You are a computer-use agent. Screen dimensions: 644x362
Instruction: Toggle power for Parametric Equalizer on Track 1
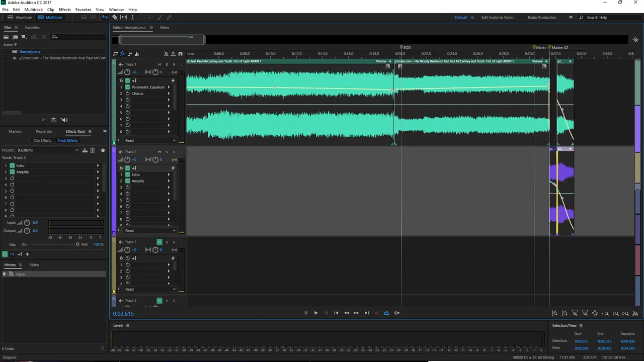pos(127,87)
